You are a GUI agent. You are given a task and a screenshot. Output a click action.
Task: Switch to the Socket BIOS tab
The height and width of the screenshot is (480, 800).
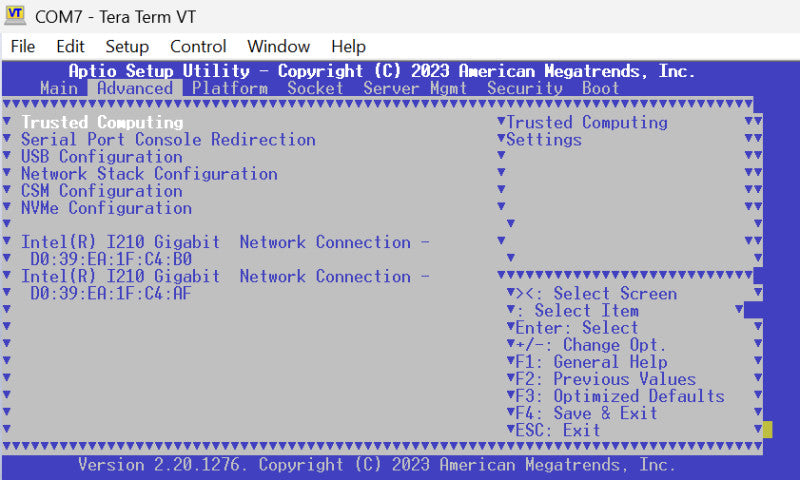(315, 88)
